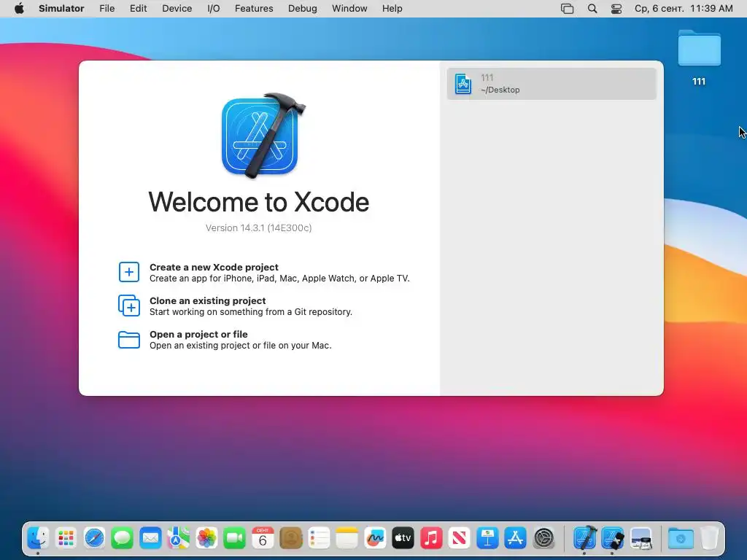Launch Safari from the Dock
Viewport: 747px width, 560px height.
coord(94,539)
